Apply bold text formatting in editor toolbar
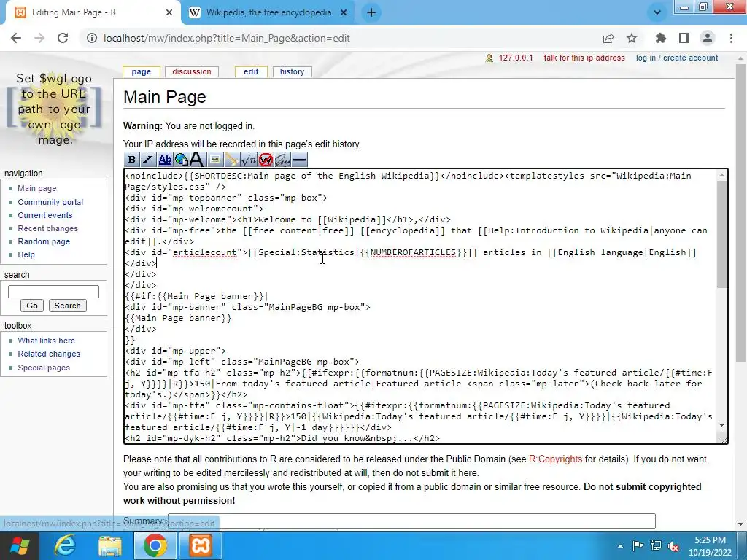747x560 pixels. 131,160
